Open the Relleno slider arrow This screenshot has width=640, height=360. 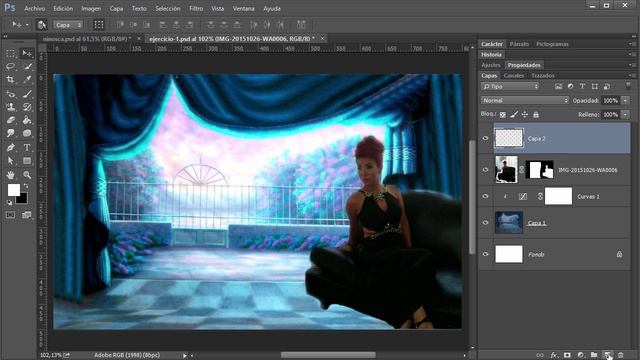(x=625, y=115)
